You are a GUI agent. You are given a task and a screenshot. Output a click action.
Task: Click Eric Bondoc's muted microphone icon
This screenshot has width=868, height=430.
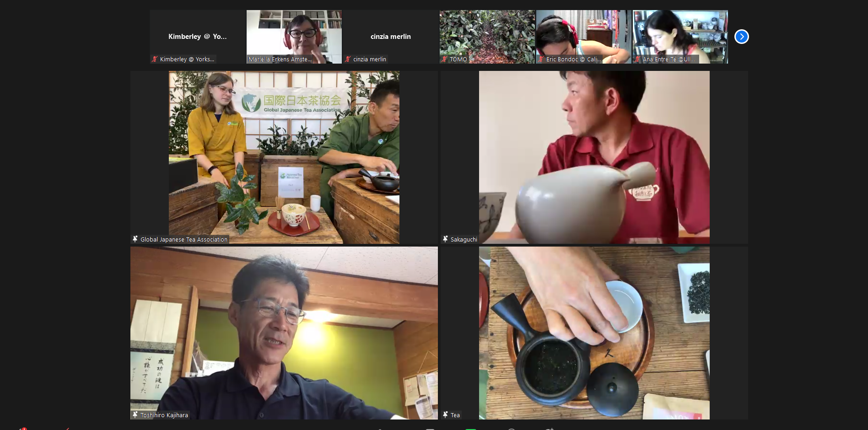point(541,59)
